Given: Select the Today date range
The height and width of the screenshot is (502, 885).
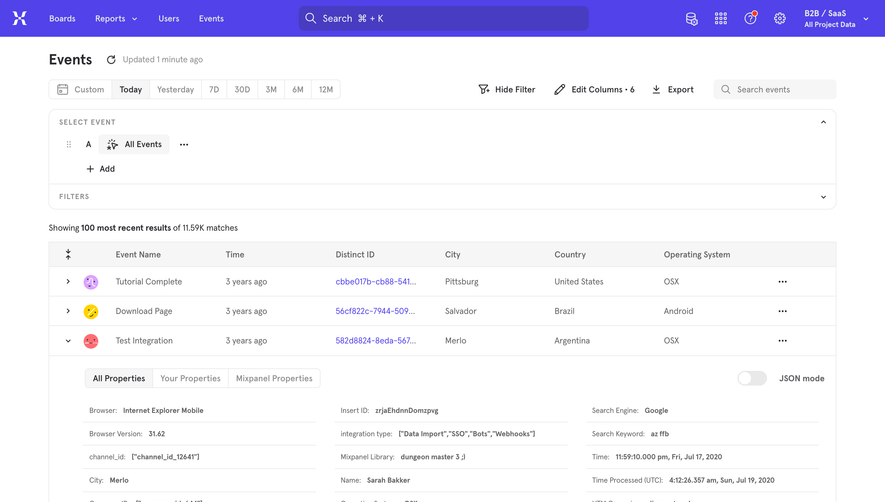Looking at the screenshot, I should click(130, 89).
